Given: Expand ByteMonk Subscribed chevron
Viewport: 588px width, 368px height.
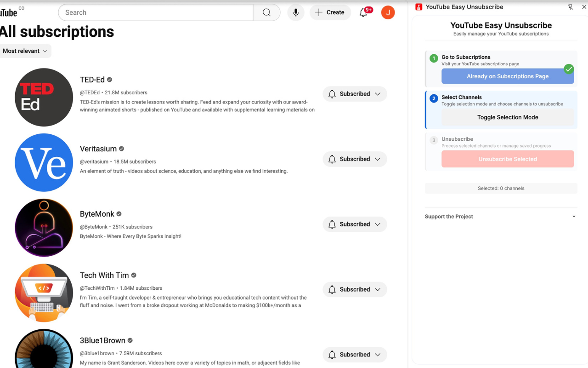Looking at the screenshot, I should pos(378,224).
